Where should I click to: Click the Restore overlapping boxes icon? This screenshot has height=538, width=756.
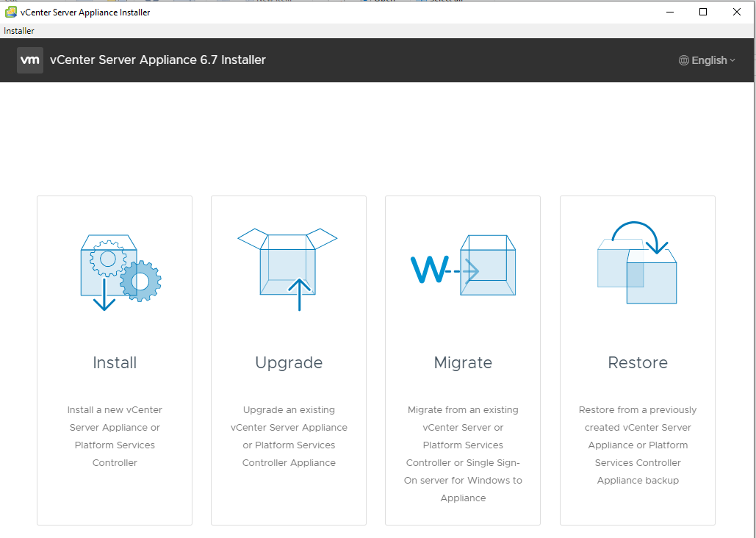pos(637,264)
